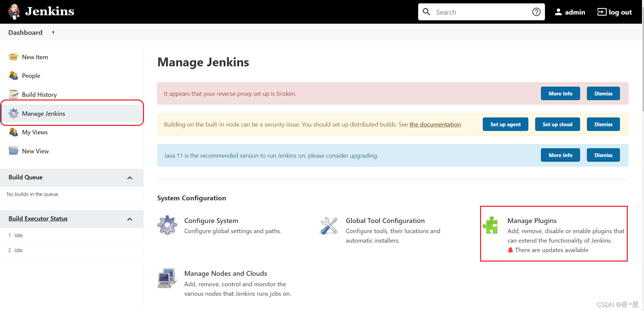Open Configure System link

pyautogui.click(x=211, y=221)
